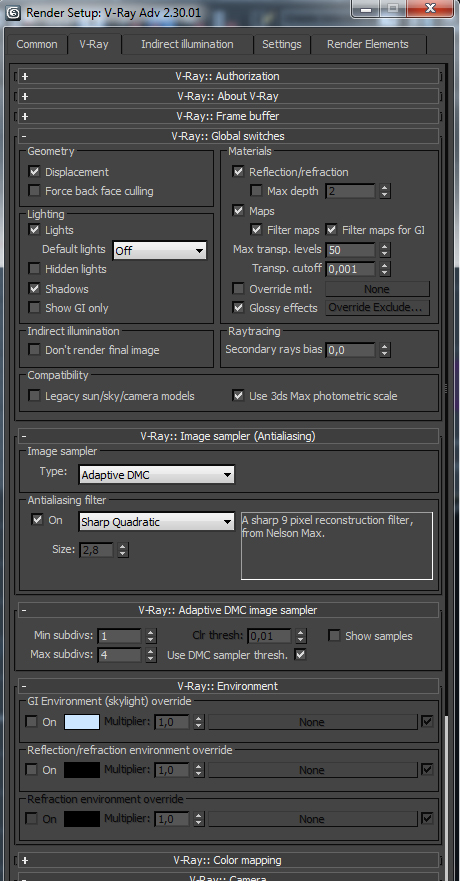The width and height of the screenshot is (460, 881).
Task: Click the Max transp. levels field
Action: pos(350,249)
